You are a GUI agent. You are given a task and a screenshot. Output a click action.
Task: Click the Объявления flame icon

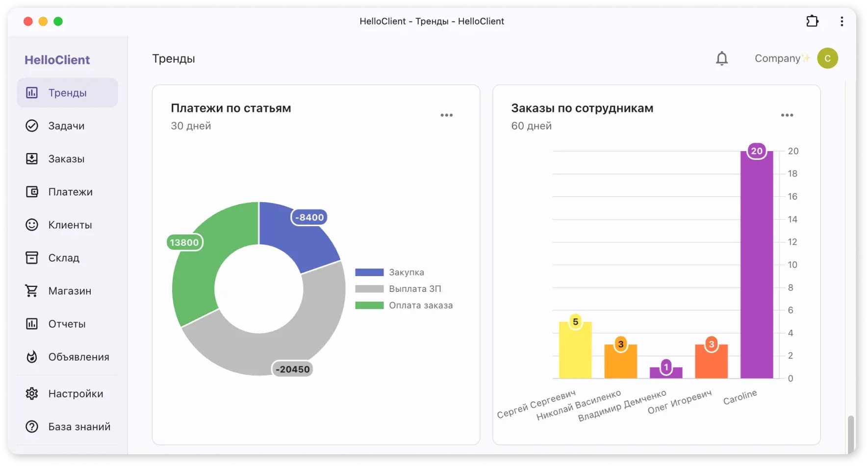pyautogui.click(x=31, y=357)
